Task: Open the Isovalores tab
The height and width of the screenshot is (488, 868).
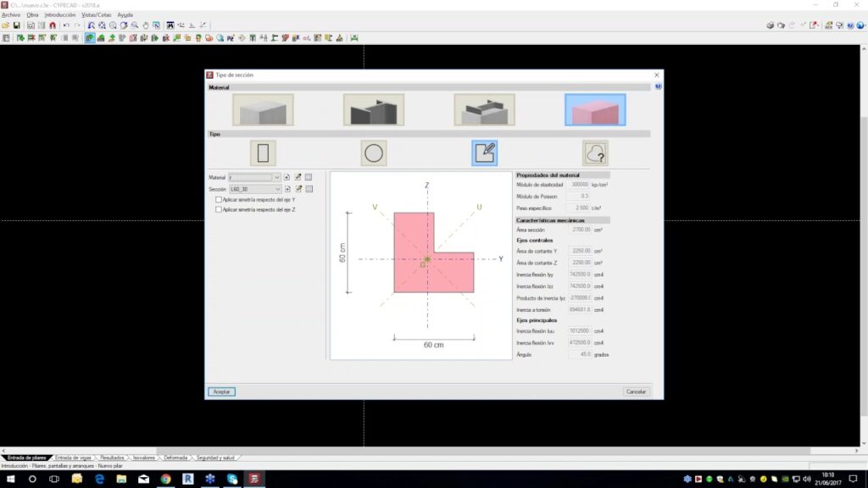Action: 144,457
